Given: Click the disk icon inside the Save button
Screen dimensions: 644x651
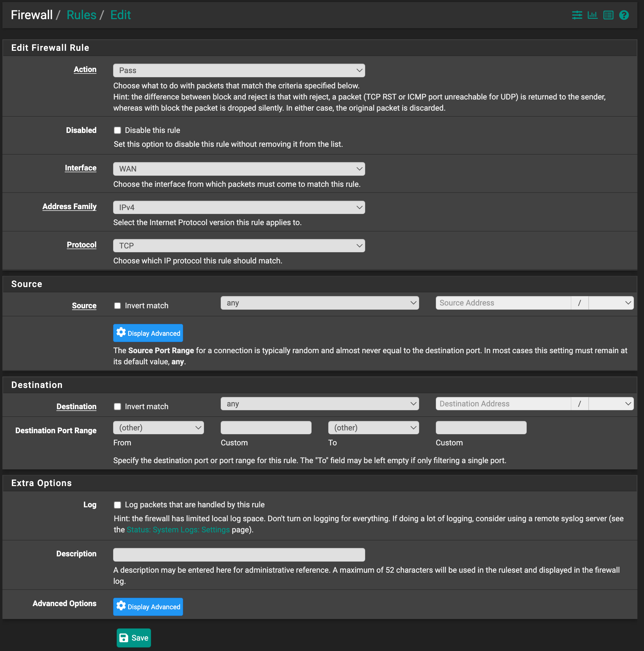Looking at the screenshot, I should (124, 638).
